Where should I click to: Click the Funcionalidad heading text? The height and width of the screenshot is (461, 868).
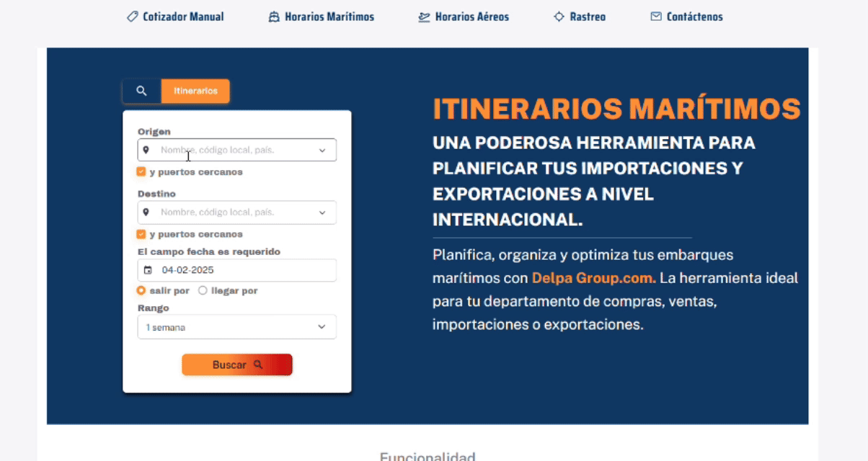click(x=428, y=456)
